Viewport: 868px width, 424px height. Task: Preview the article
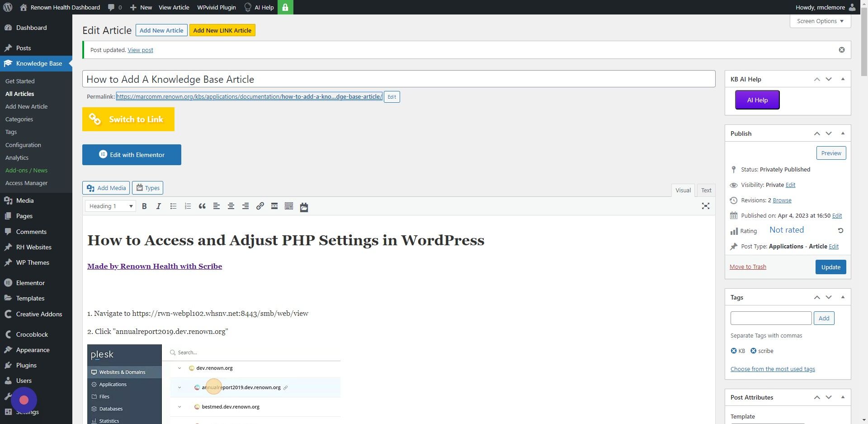pyautogui.click(x=831, y=153)
